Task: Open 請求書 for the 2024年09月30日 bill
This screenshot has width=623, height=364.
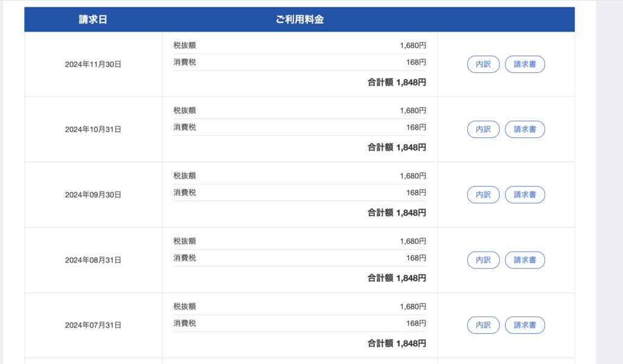Action: tap(525, 195)
